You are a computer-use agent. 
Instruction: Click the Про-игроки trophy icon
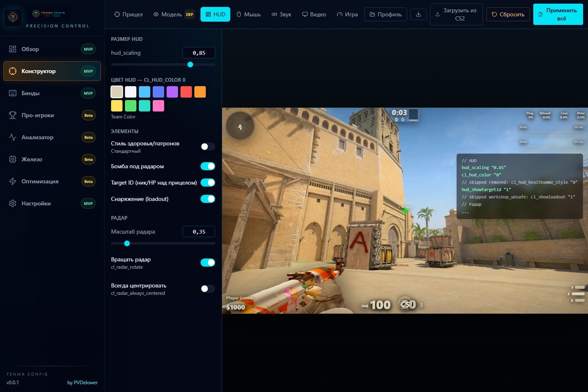tap(13, 115)
